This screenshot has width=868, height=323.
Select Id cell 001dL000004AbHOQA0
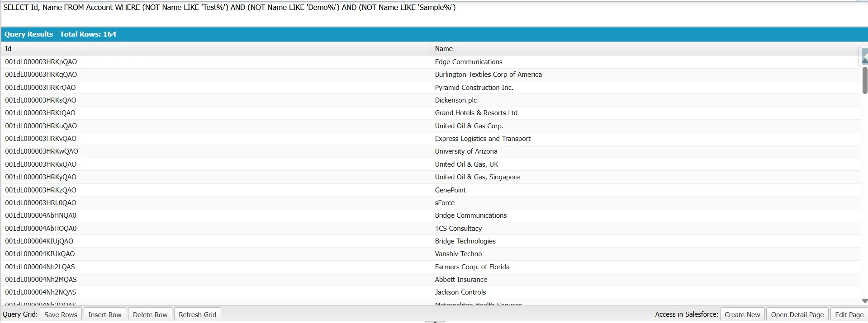(x=216, y=229)
